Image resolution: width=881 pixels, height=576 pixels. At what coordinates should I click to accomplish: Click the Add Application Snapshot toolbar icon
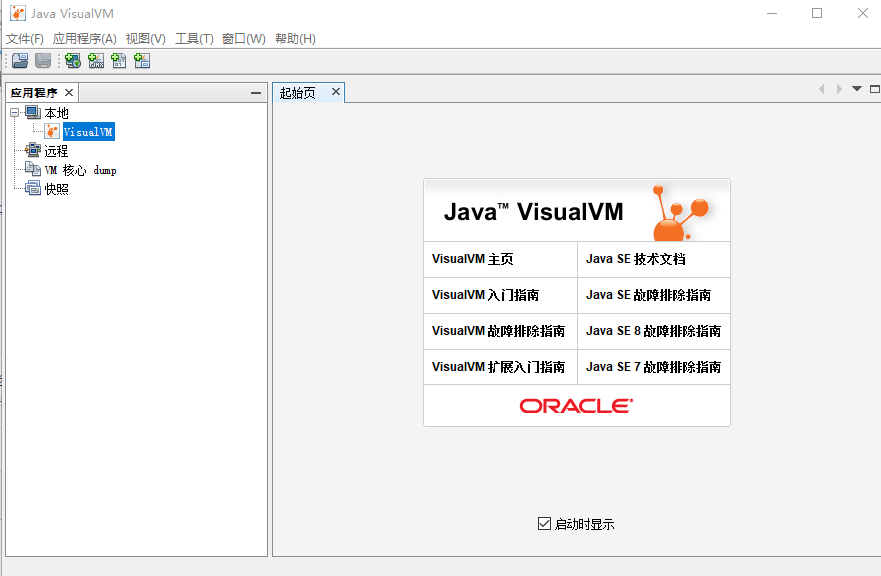click(x=142, y=61)
